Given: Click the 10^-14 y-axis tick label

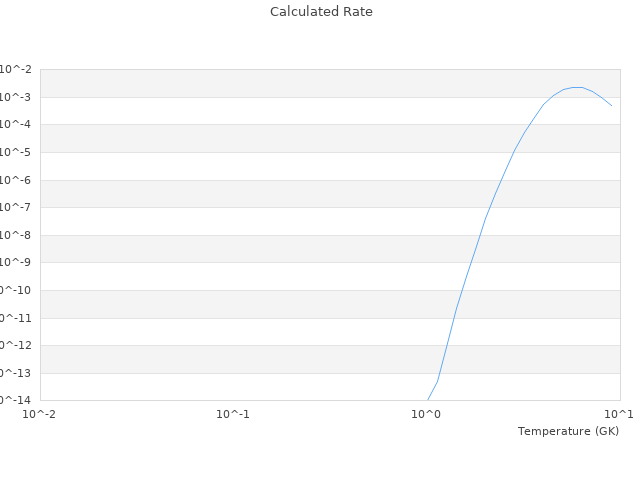Looking at the screenshot, I should pyautogui.click(x=14, y=400).
